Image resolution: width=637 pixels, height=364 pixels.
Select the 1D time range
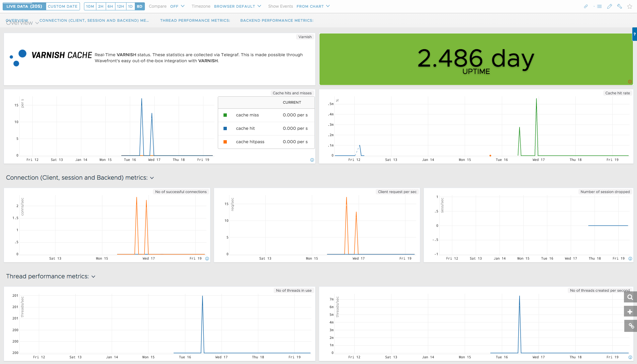[130, 6]
